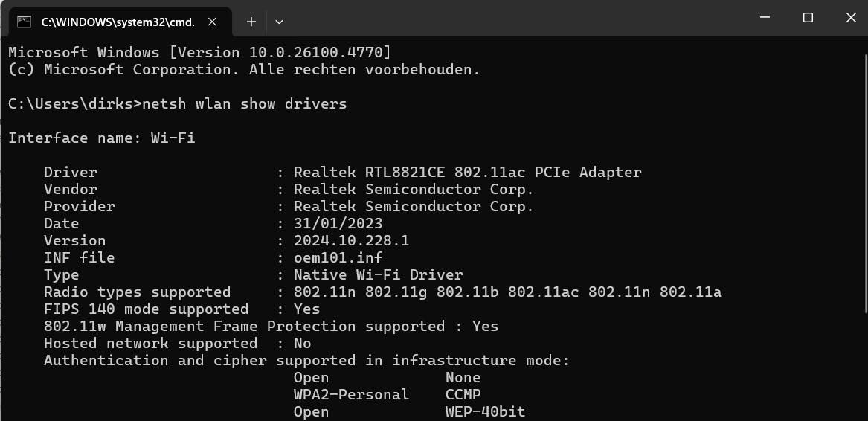Image resolution: width=868 pixels, height=421 pixels.
Task: Click the driver version 2024.10.228.1
Action: point(351,241)
